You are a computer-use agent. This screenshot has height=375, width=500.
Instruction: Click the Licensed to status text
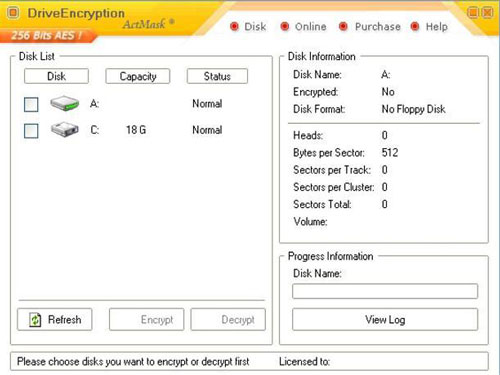tap(304, 361)
